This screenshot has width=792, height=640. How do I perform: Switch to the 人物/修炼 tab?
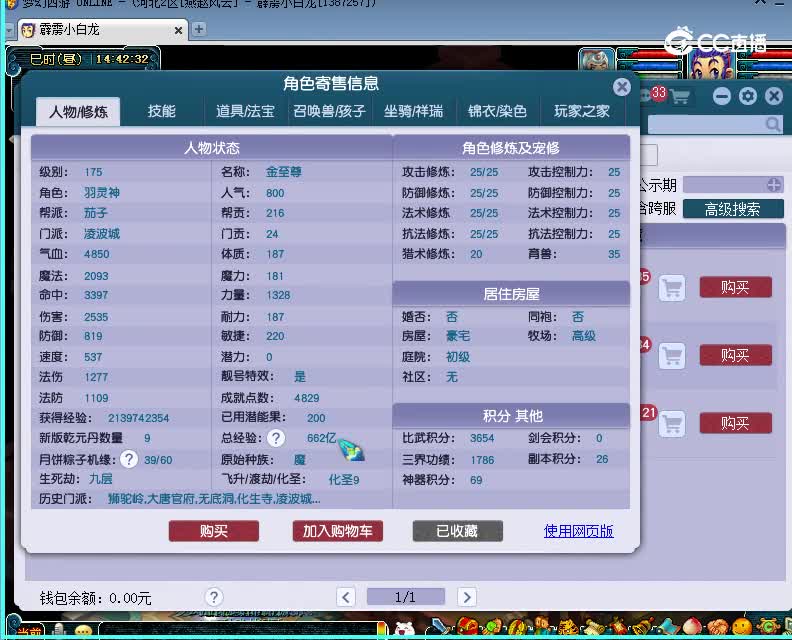pos(78,112)
